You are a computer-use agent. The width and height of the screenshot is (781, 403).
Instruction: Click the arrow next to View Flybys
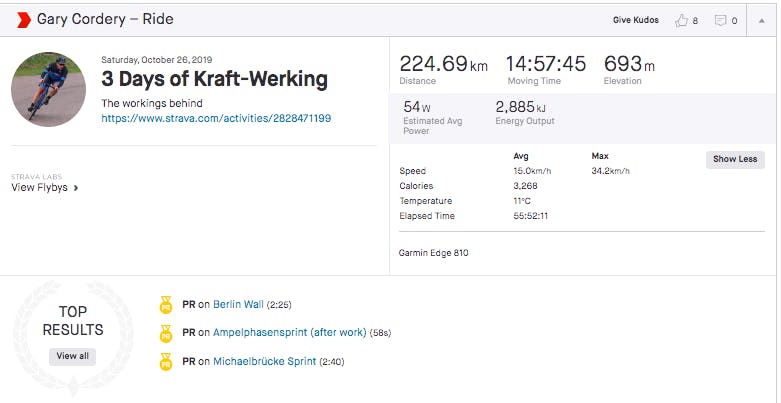pyautogui.click(x=76, y=187)
